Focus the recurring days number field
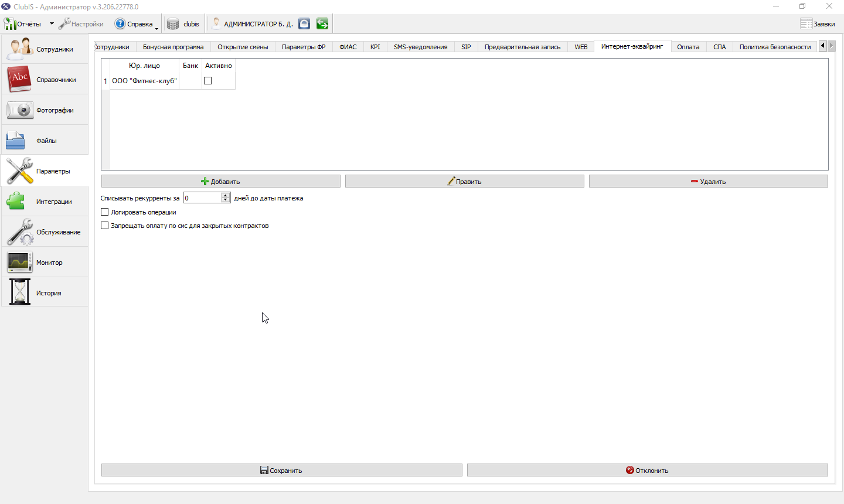Image resolution: width=844 pixels, height=504 pixels. [202, 198]
